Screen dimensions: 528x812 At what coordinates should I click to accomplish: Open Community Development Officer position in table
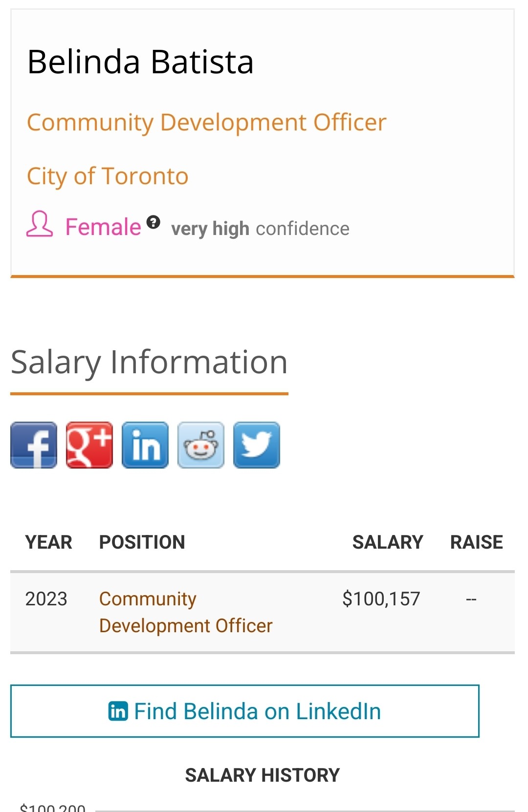(185, 612)
